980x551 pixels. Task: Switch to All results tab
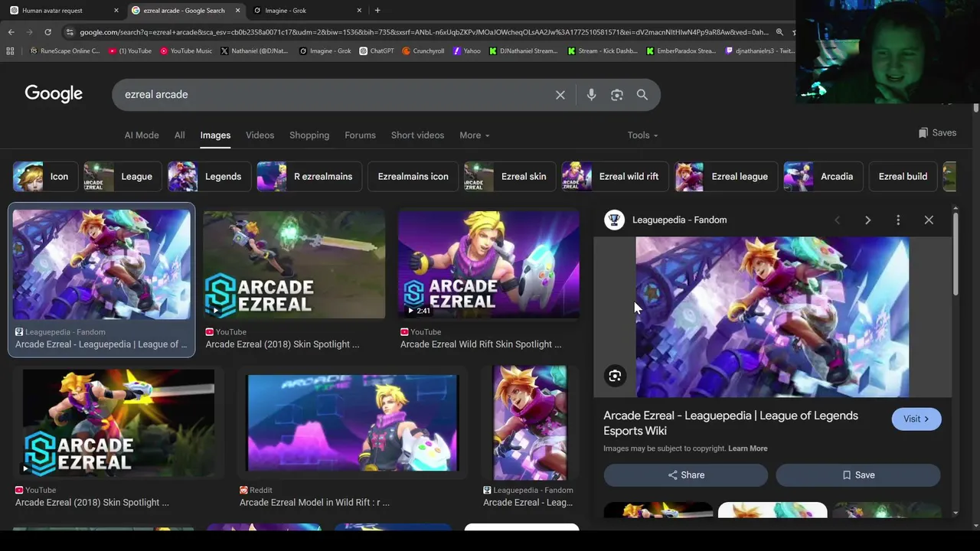179,135
